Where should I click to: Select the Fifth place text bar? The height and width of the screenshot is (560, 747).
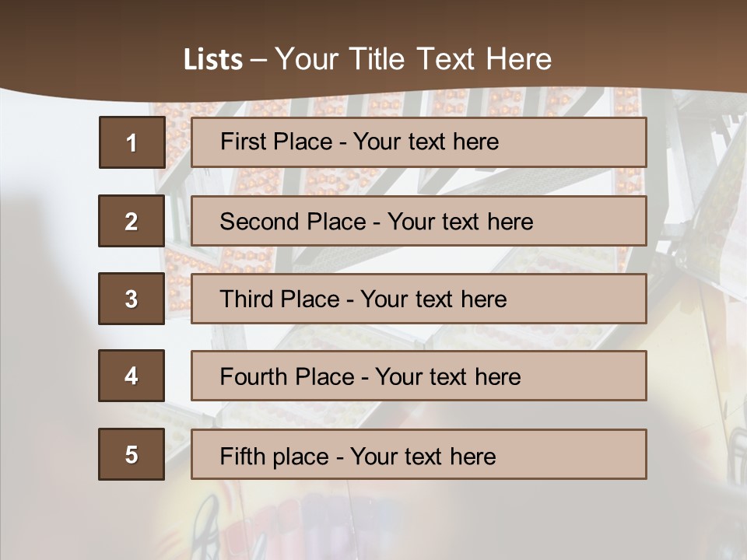pyautogui.click(x=419, y=454)
